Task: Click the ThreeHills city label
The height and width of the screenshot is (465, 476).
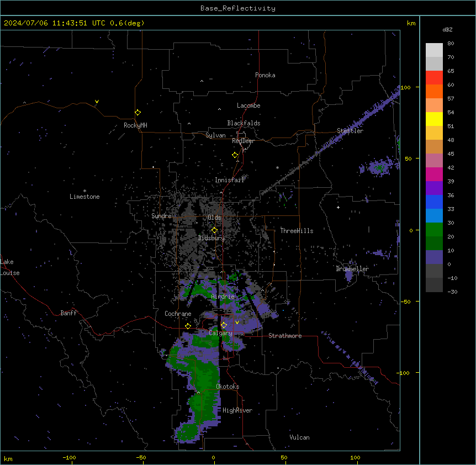Action: click(297, 231)
